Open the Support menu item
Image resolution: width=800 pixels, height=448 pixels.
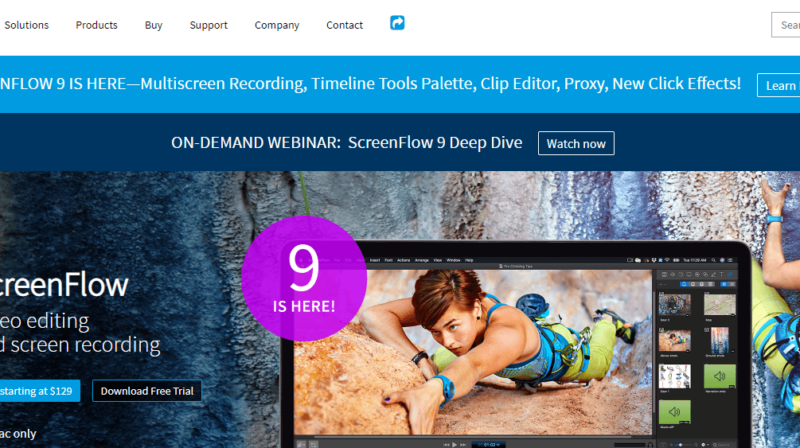[208, 25]
